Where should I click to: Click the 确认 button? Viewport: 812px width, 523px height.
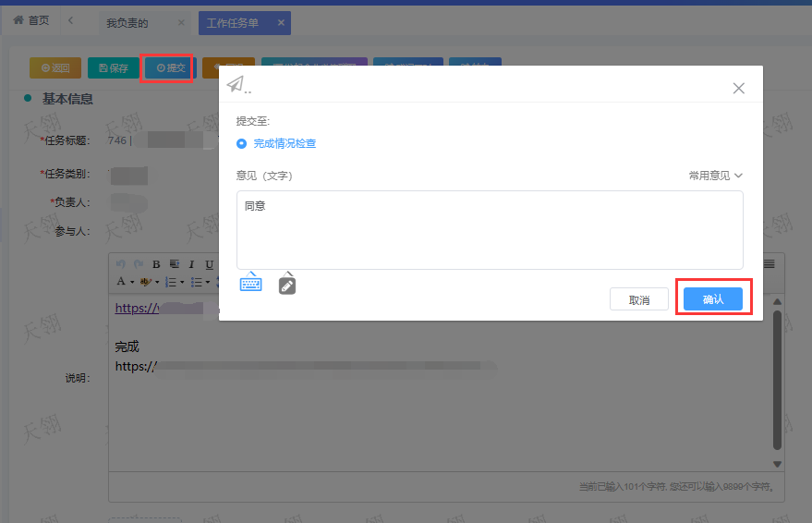(712, 299)
